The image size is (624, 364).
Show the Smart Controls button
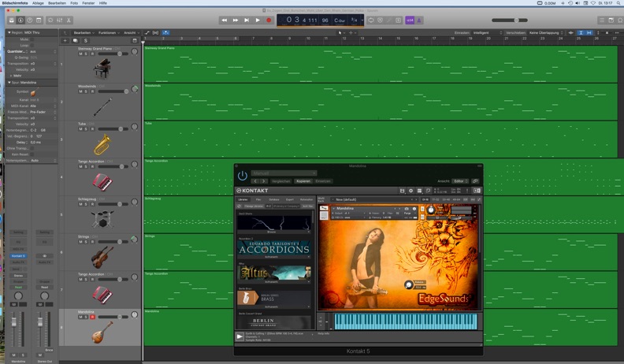click(50, 20)
